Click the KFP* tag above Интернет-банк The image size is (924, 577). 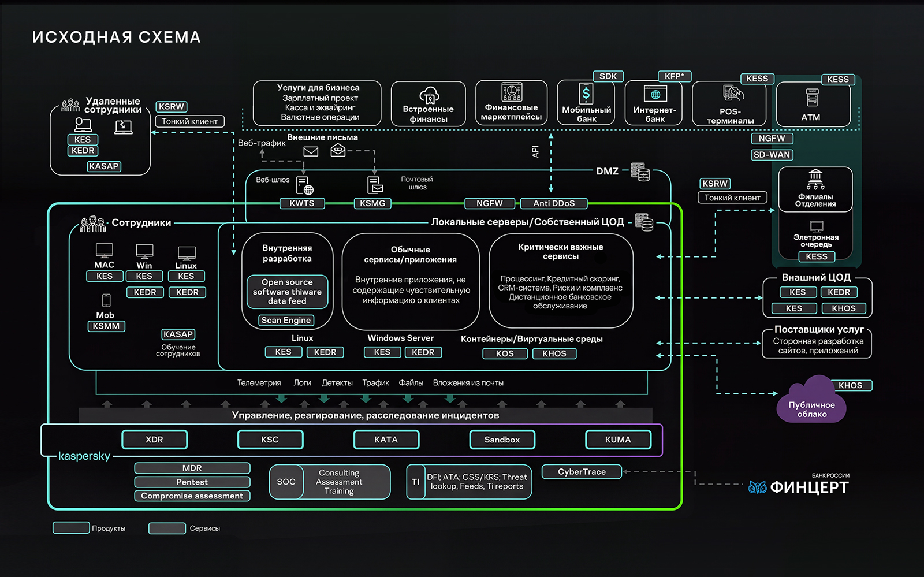(x=675, y=76)
